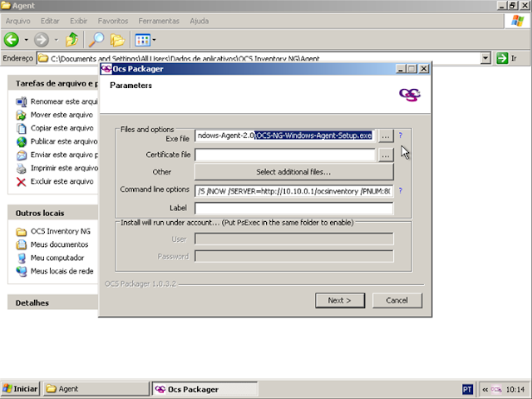532x399 pixels.
Task: Browse for Certificate file with ellipsis button
Action: 386,155
